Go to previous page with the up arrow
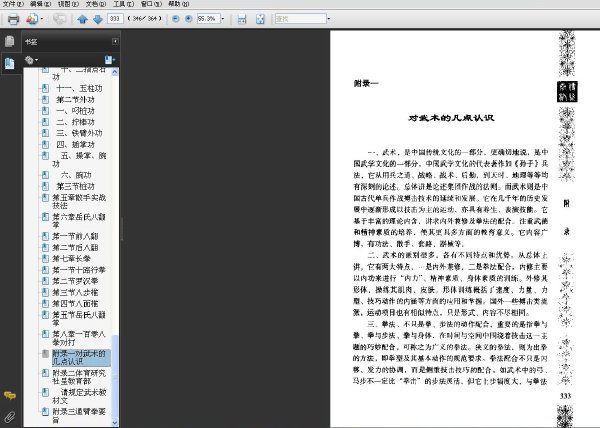This screenshot has width=600, height=428. (x=82, y=19)
